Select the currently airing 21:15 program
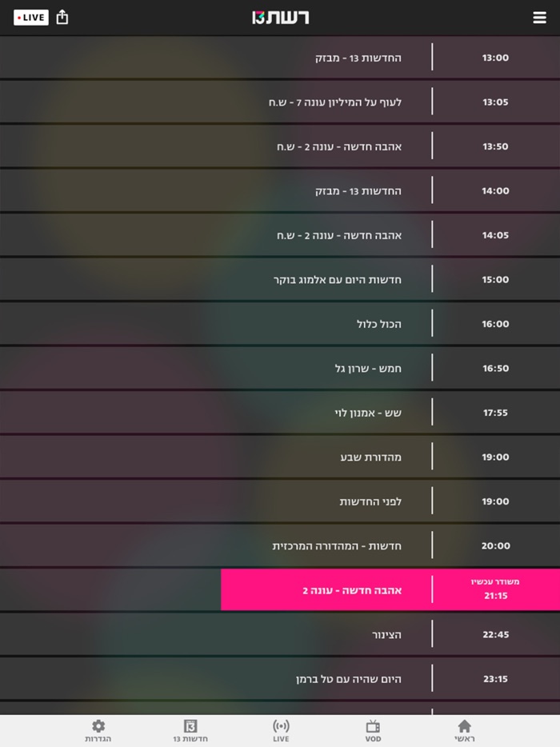 click(x=390, y=590)
